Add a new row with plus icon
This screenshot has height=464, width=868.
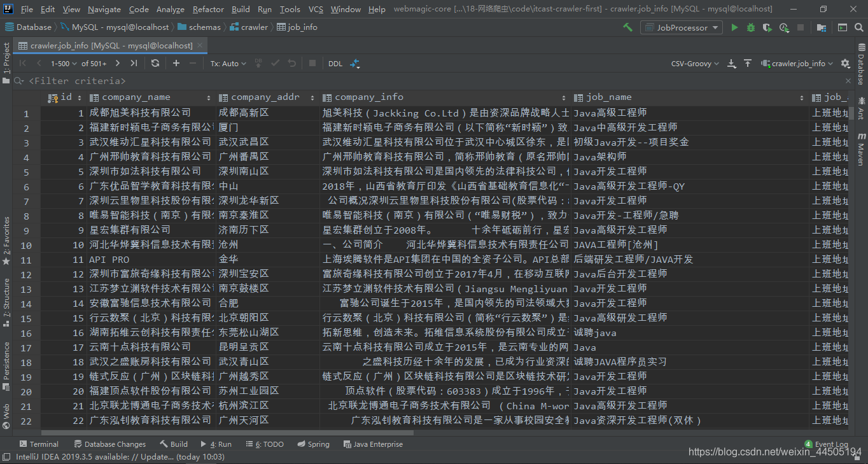click(176, 63)
